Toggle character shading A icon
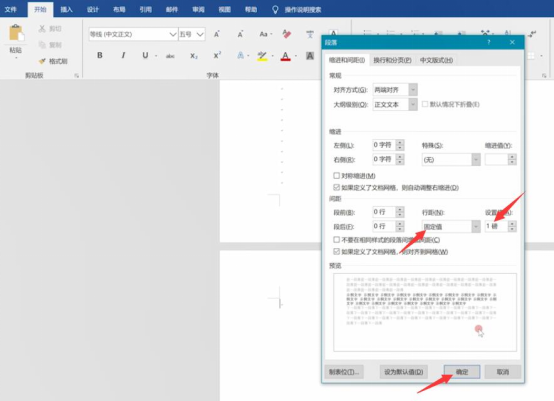This screenshot has width=554, height=401. tap(310, 55)
